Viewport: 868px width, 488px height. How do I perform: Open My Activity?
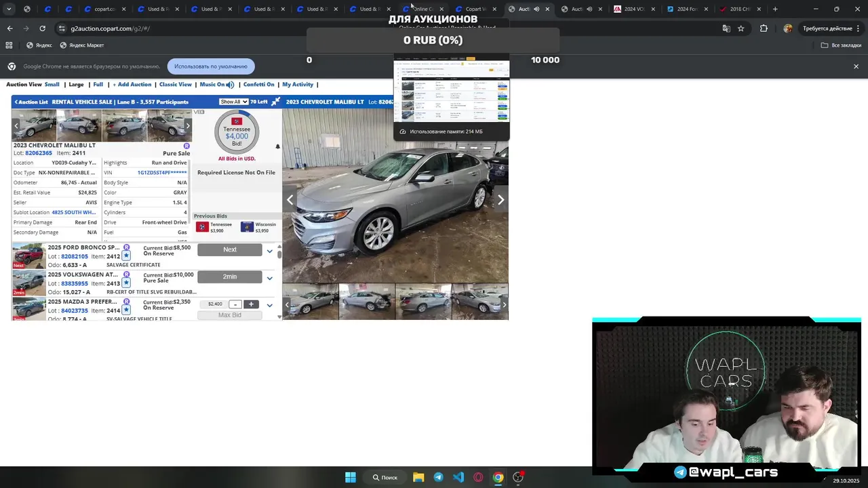pyautogui.click(x=298, y=85)
